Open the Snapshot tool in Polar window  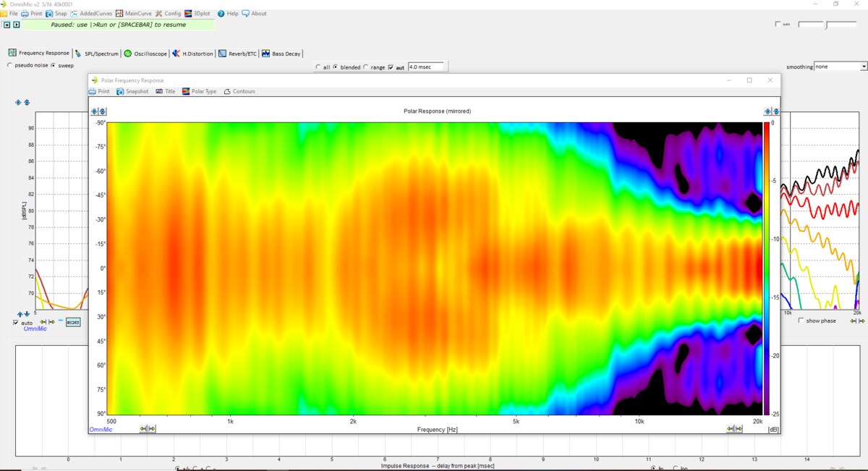click(132, 91)
